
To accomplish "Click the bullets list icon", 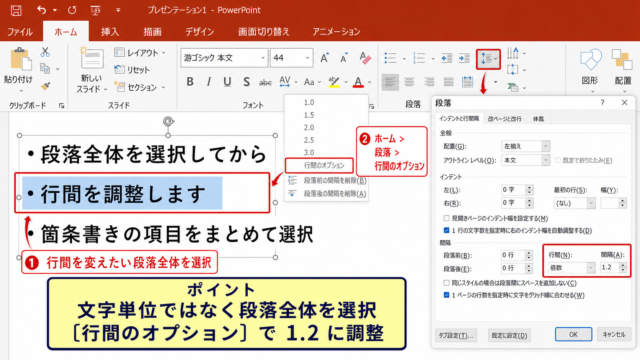I will (390, 58).
